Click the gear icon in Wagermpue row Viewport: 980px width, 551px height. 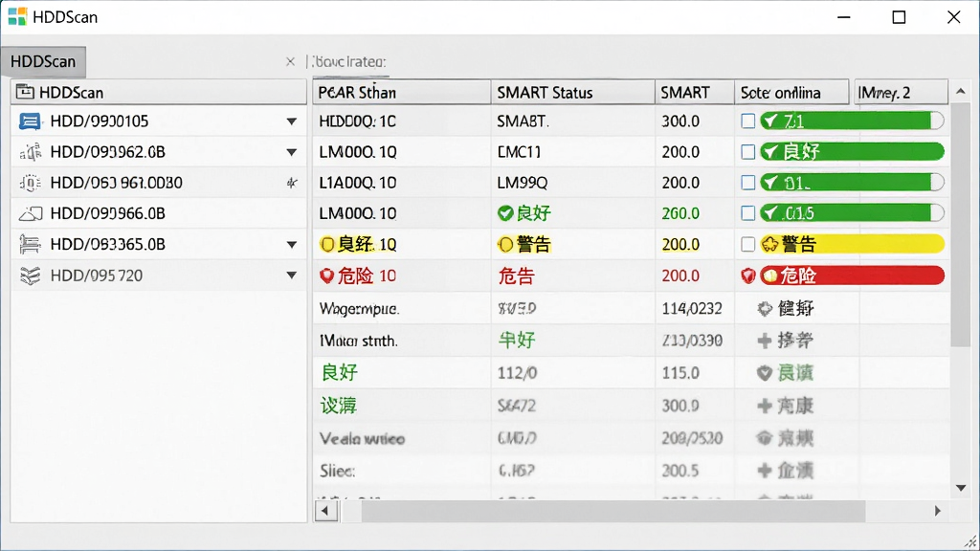765,309
